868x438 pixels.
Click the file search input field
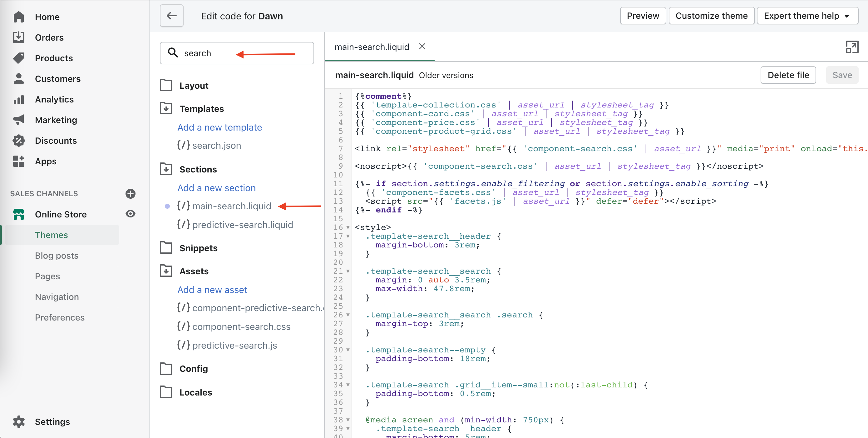tap(237, 53)
